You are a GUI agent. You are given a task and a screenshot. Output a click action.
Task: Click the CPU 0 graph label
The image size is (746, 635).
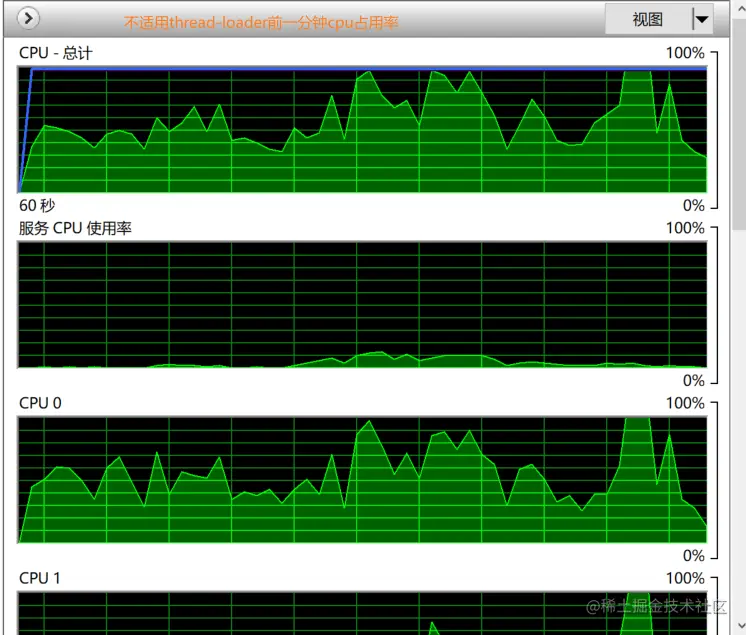click(x=40, y=403)
